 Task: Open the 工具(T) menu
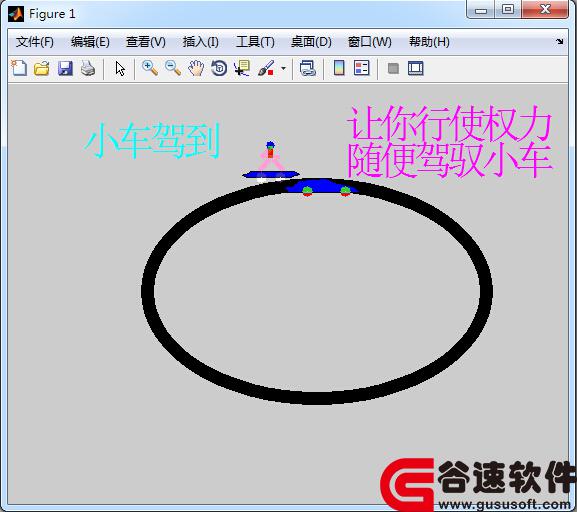tap(255, 42)
